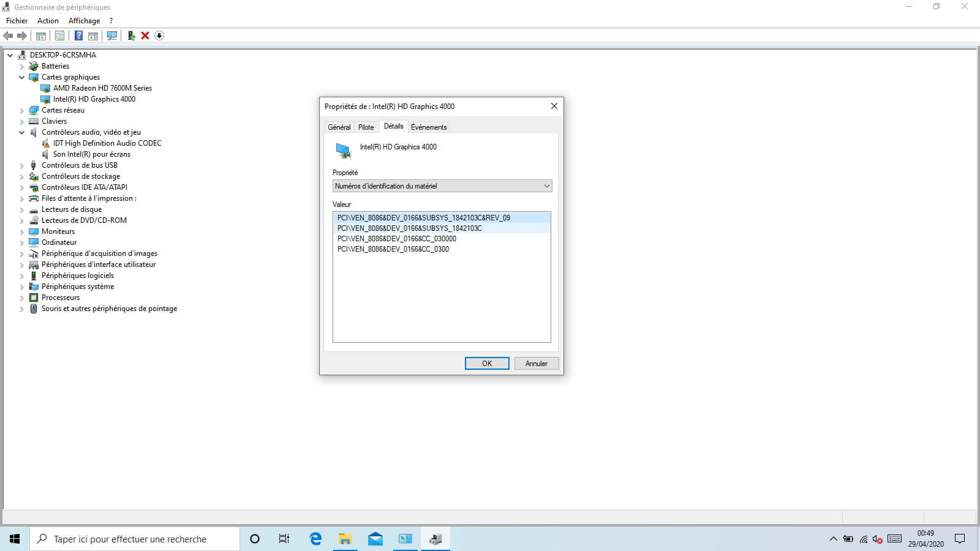
Task: Expand the Batteries category
Action: click(x=21, y=66)
